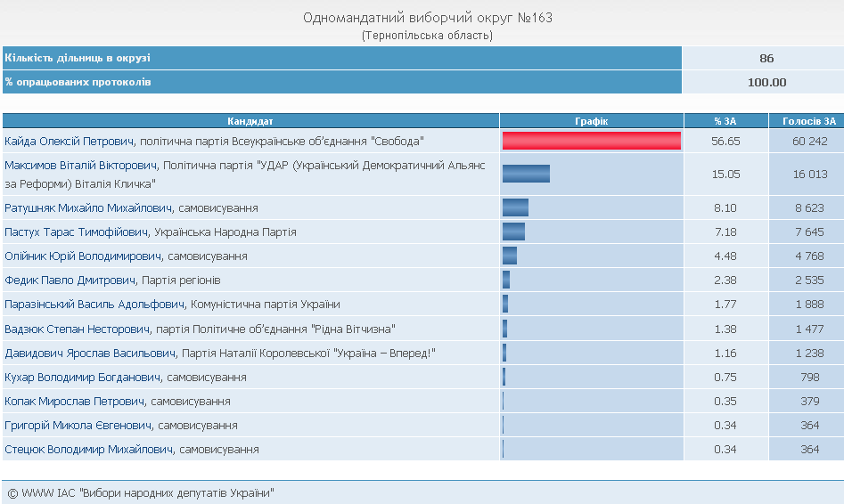844x504 pixels.
Task: Select the percentage value 1.16
Action: point(725,354)
